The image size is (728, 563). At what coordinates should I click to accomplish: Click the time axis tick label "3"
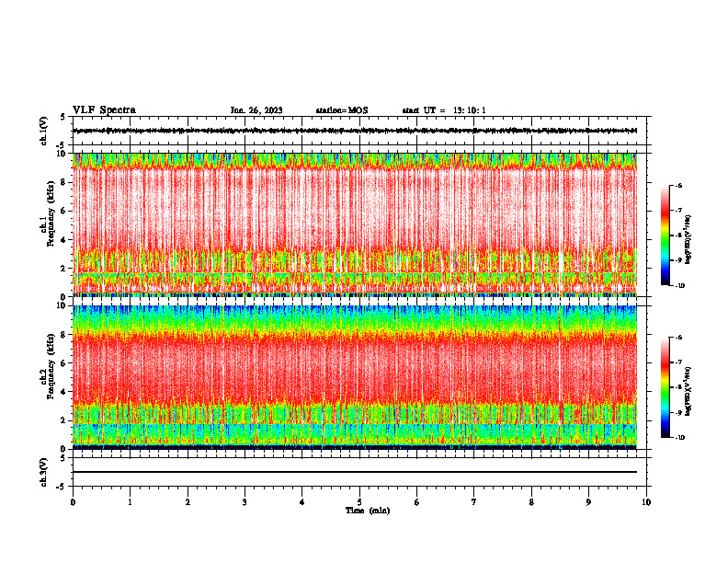245,502
